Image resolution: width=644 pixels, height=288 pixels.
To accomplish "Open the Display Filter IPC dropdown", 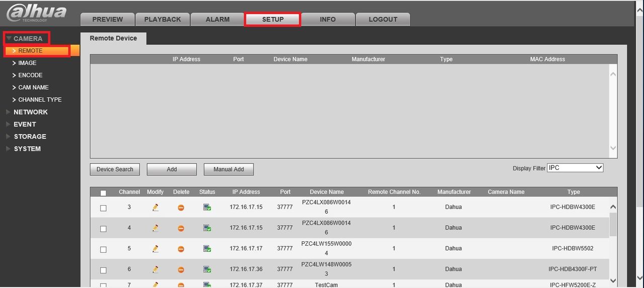I will [575, 168].
